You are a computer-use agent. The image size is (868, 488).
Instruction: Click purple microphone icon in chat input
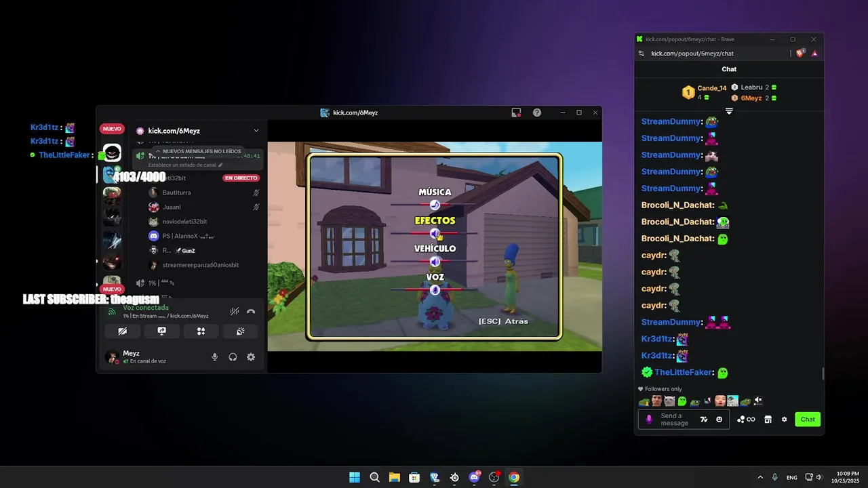tap(649, 420)
